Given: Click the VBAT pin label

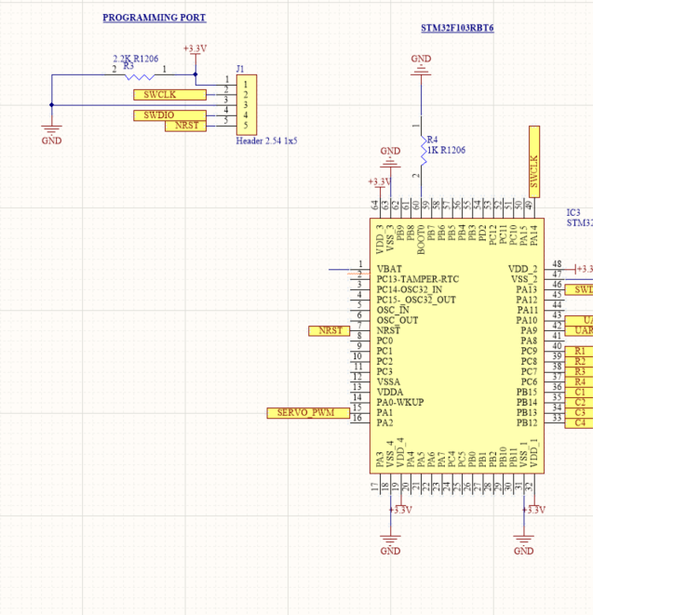Looking at the screenshot, I should [389, 269].
